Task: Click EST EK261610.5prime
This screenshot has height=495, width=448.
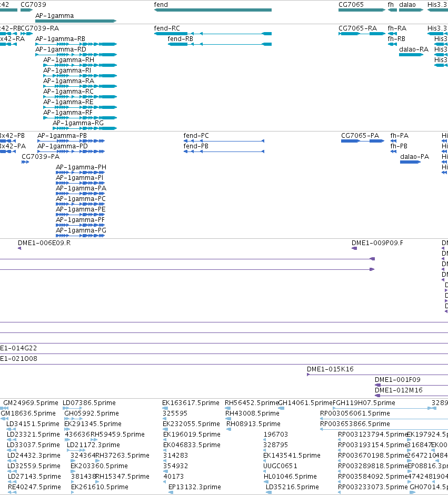Action: [73, 492]
